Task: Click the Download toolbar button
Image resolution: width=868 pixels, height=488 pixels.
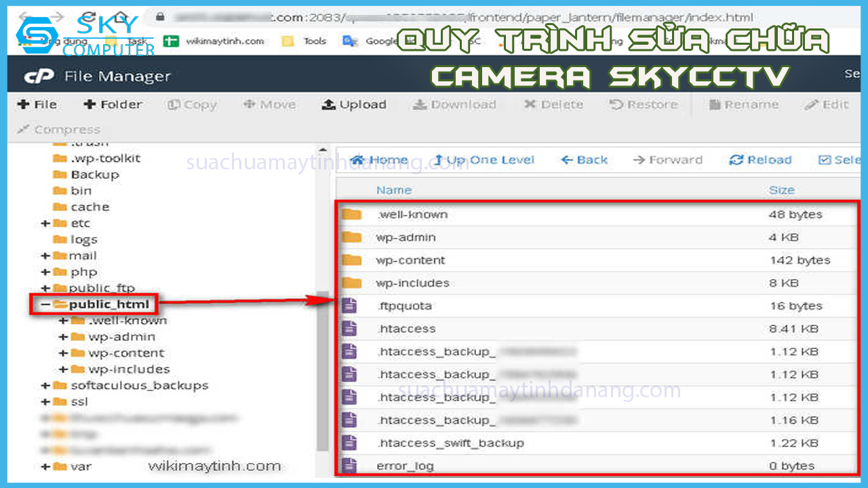Action: coord(454,104)
